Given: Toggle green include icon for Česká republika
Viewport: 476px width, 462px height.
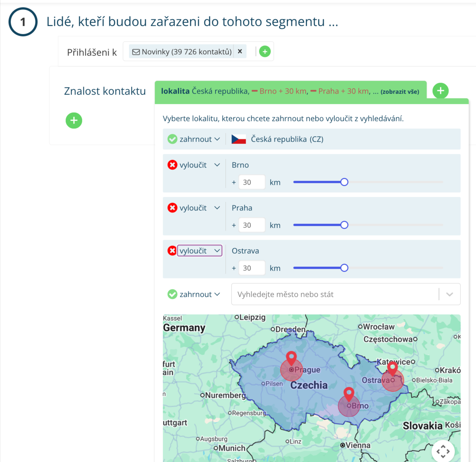Looking at the screenshot, I should [x=172, y=139].
